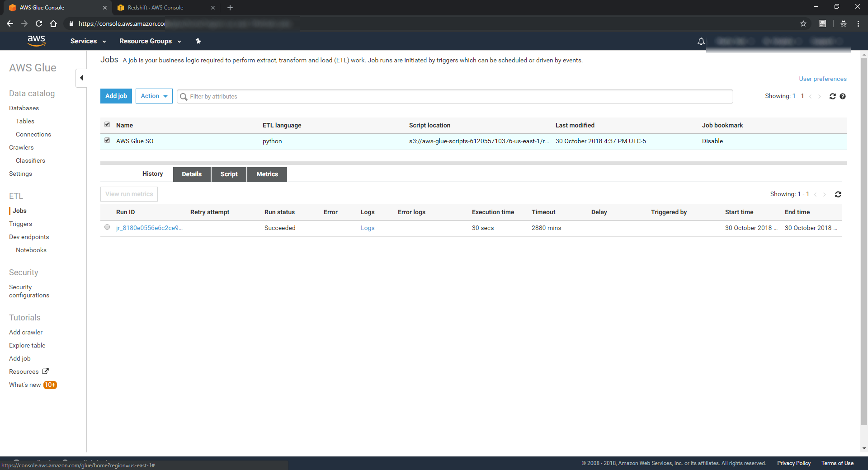Open Databases in the Data catalog sidebar

pos(24,108)
